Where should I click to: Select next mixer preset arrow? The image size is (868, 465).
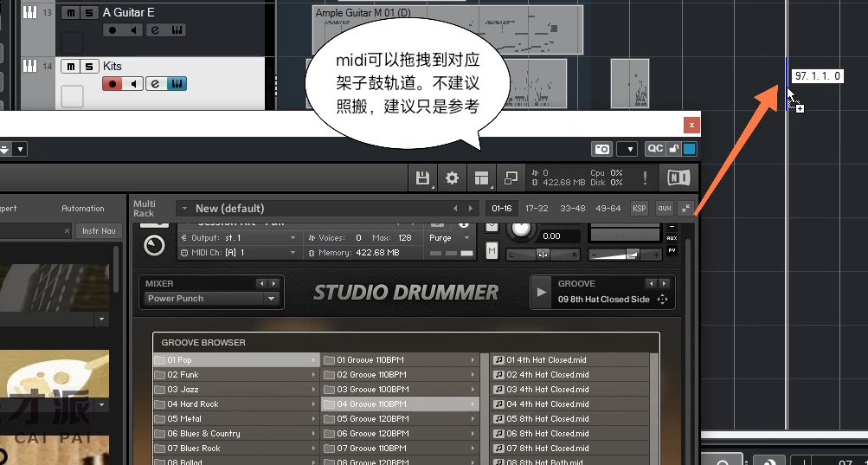[273, 284]
